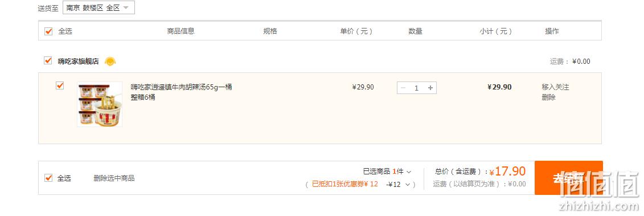Click the 商品信息 column header

[181, 31]
